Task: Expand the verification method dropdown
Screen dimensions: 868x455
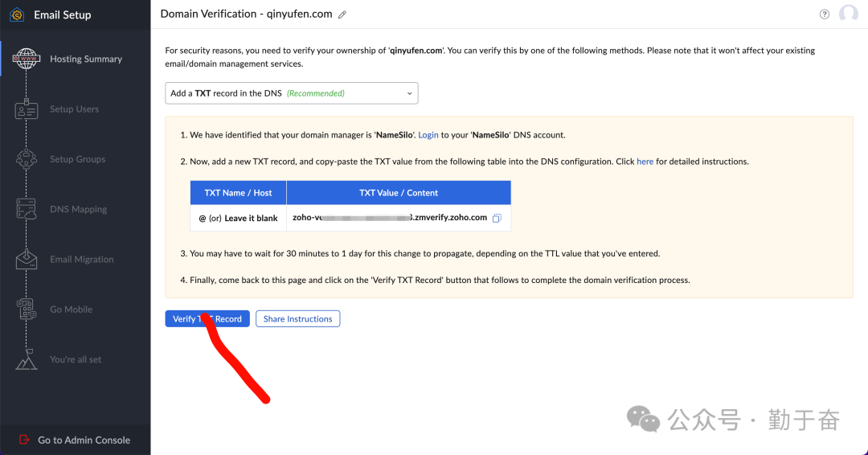Action: tap(291, 93)
